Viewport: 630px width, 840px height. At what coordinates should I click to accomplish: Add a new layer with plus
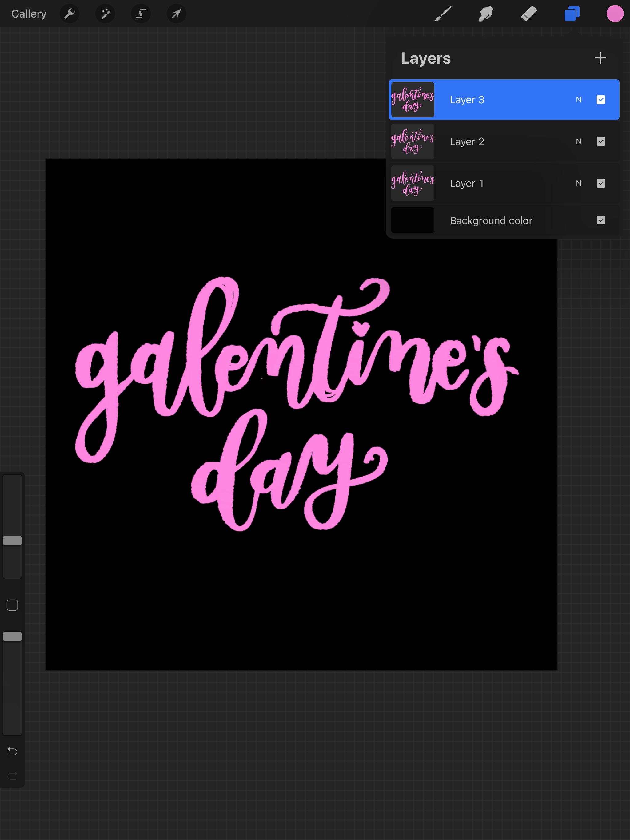(x=600, y=58)
